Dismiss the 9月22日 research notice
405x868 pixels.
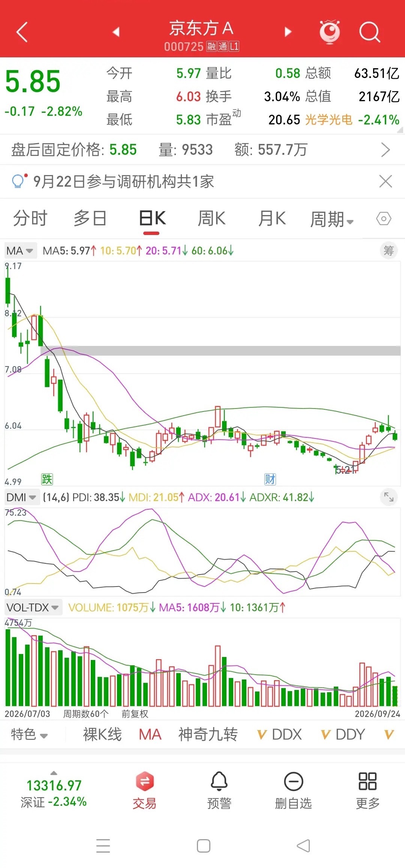(x=385, y=181)
